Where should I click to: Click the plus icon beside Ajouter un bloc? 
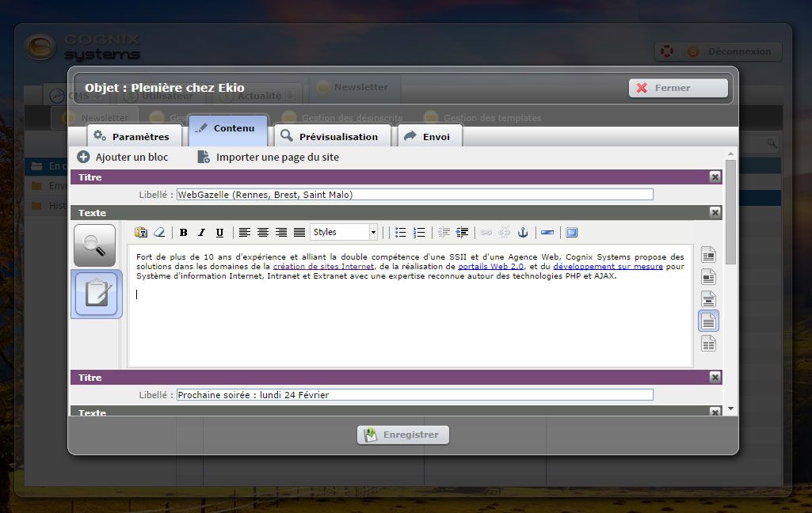click(83, 156)
